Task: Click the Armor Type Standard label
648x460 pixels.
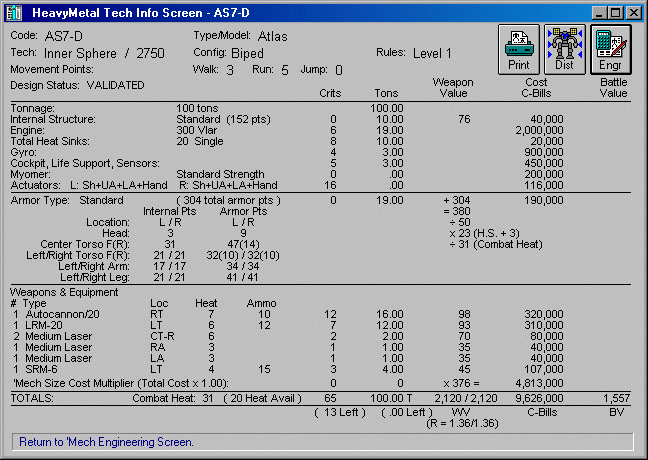Action: [x=67, y=200]
